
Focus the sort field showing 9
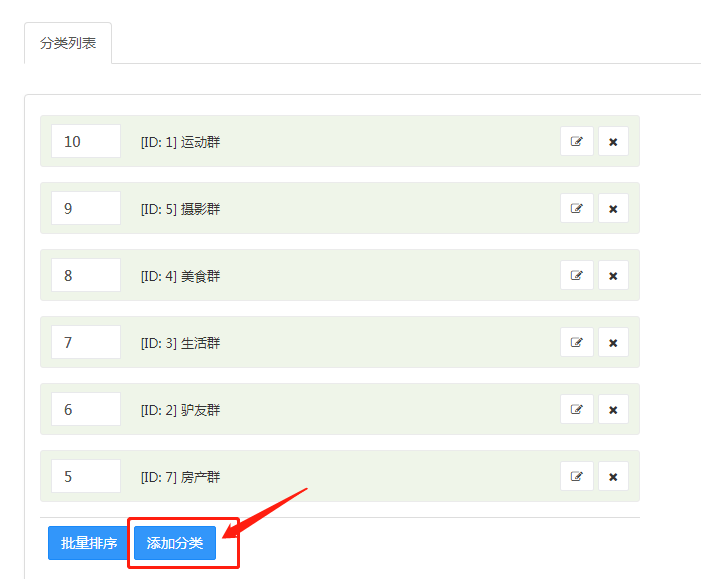point(86,208)
